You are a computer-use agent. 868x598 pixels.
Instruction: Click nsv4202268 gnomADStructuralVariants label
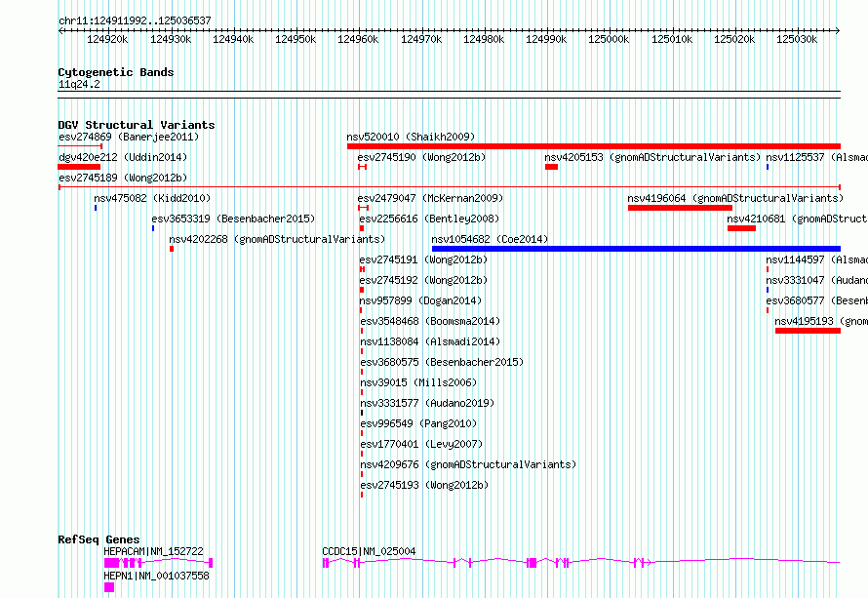click(x=277, y=239)
